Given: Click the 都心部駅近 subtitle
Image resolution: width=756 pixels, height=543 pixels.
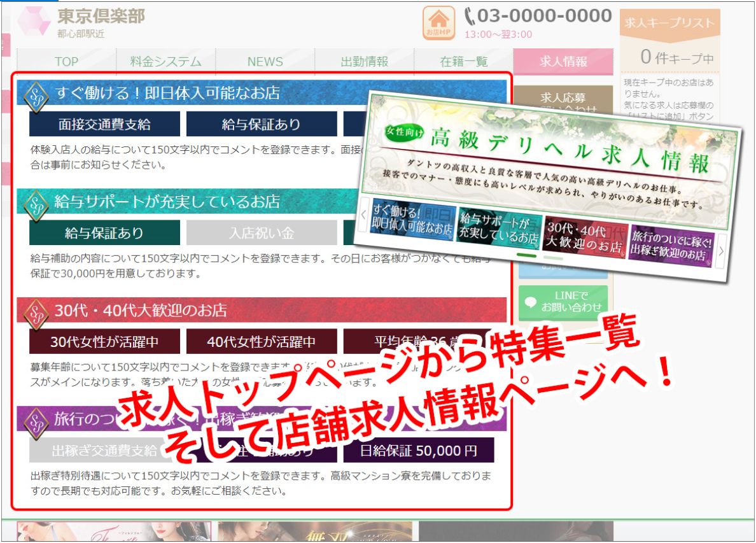Looking at the screenshot, I should [x=81, y=33].
